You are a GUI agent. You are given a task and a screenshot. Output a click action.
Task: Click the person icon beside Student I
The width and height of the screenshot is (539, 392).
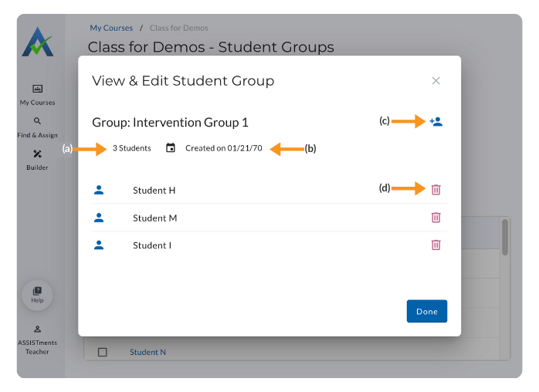coord(99,245)
